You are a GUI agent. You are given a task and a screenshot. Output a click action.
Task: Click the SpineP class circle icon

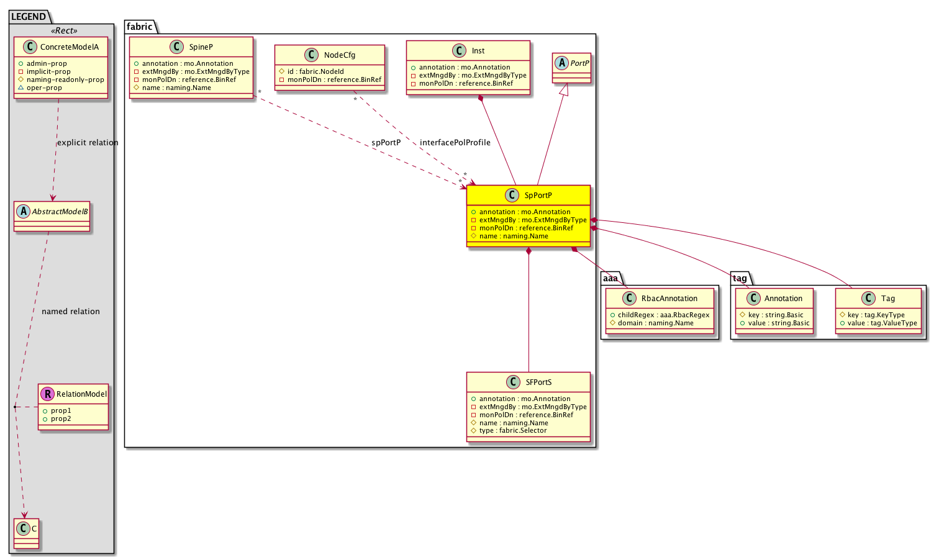(x=176, y=47)
